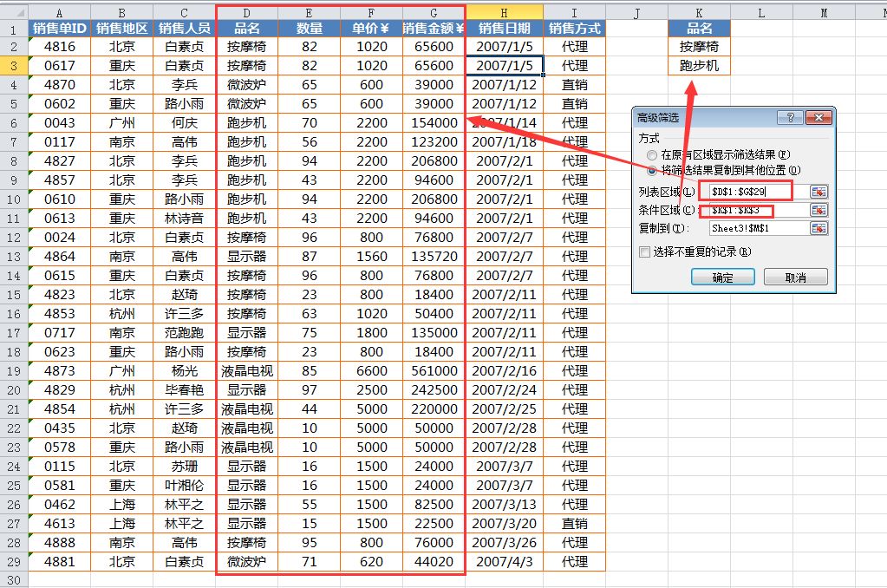887x588 pixels.
Task: Open the help button in 高级筛选 dialog
Action: 790,117
